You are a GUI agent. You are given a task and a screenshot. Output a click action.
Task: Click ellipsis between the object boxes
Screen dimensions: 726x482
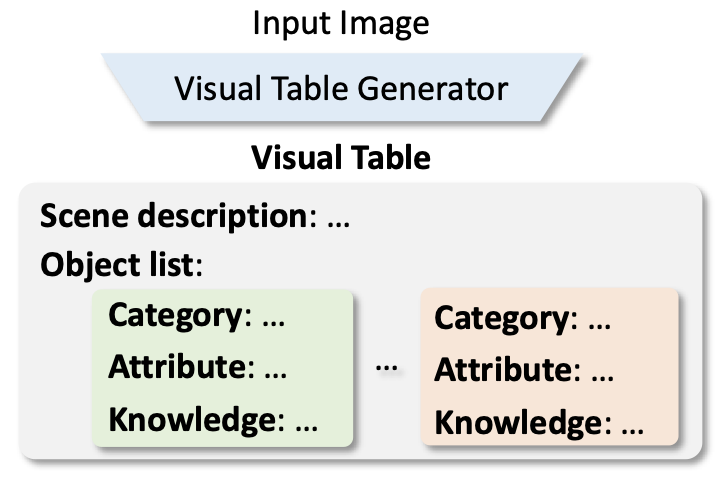click(387, 369)
